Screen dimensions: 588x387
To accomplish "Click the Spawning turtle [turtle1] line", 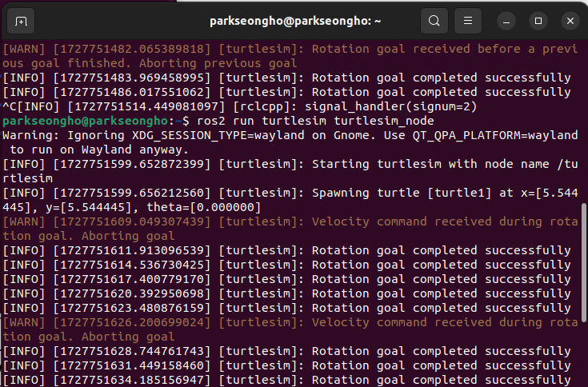I will (x=290, y=200).
